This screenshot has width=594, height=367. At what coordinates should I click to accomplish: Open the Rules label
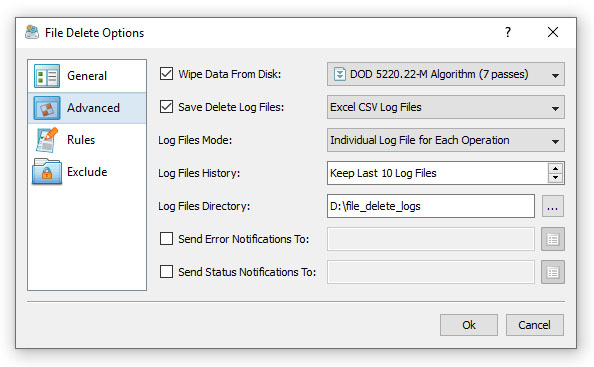pyautogui.click(x=81, y=140)
